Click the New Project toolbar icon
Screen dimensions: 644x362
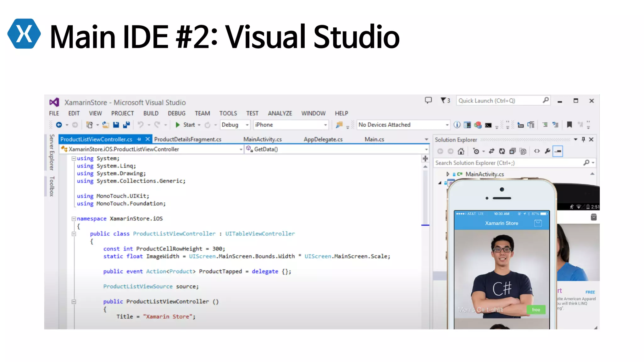(x=89, y=125)
